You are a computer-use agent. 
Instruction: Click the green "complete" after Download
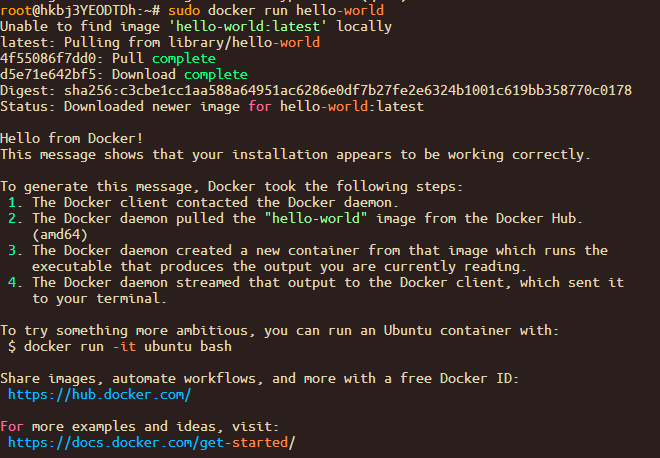pyautogui.click(x=216, y=74)
